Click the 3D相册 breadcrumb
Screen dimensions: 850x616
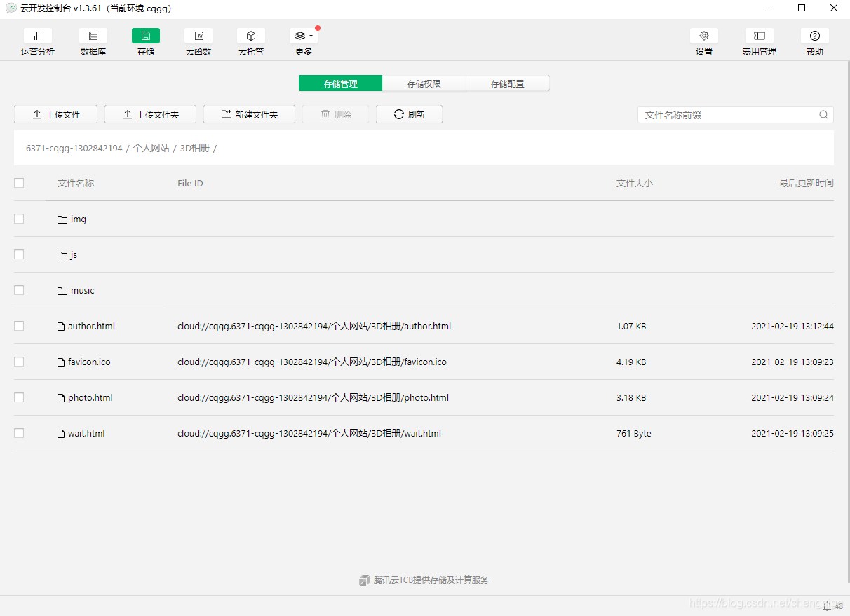(x=195, y=149)
